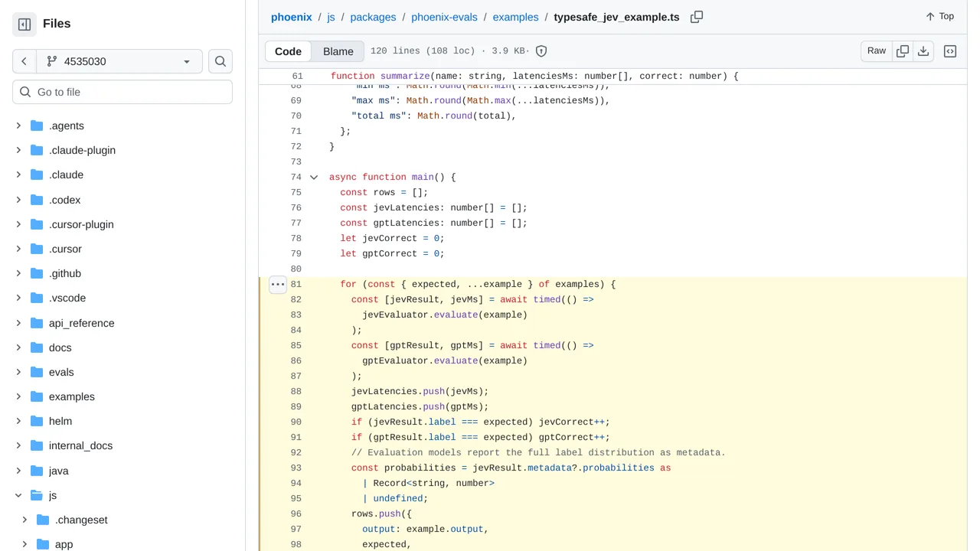980x551 pixels.
Task: Expand the .vscode folder
Action: point(18,298)
